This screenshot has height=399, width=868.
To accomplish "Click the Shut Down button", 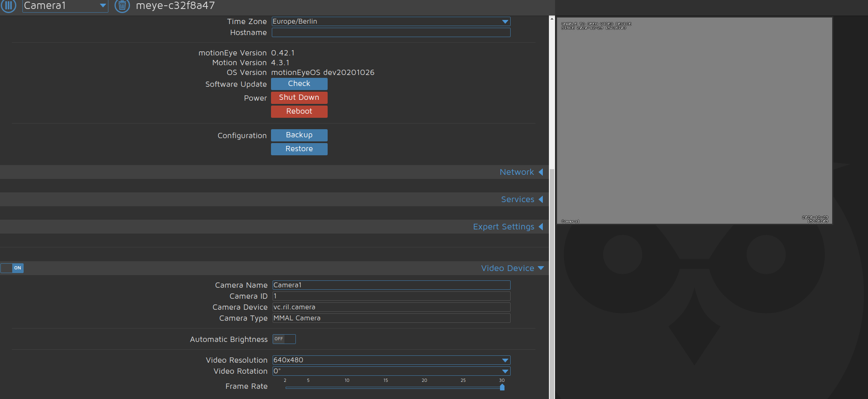I will click(299, 97).
